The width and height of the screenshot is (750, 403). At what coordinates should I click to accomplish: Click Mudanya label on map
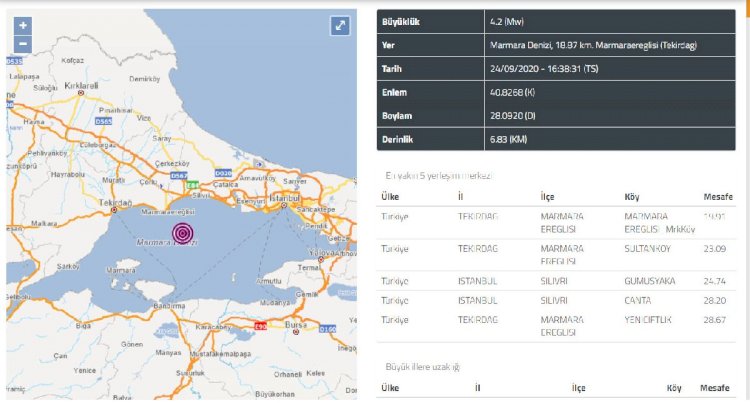pyautogui.click(x=275, y=303)
